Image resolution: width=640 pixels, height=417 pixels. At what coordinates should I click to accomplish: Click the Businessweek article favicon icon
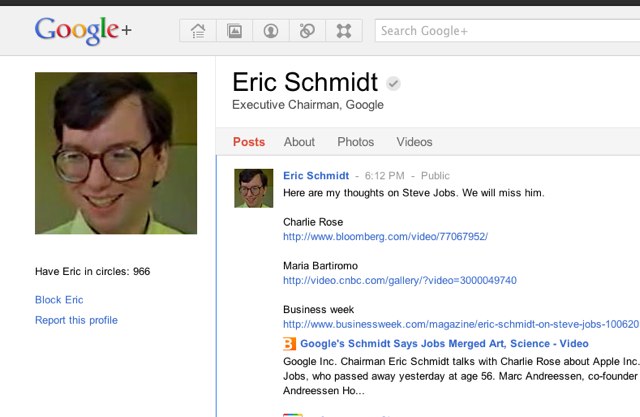coord(290,344)
